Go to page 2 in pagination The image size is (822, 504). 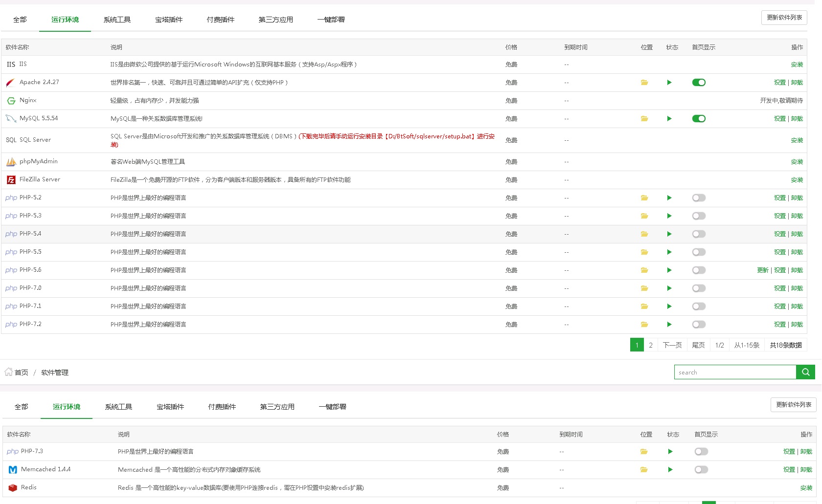coord(651,345)
